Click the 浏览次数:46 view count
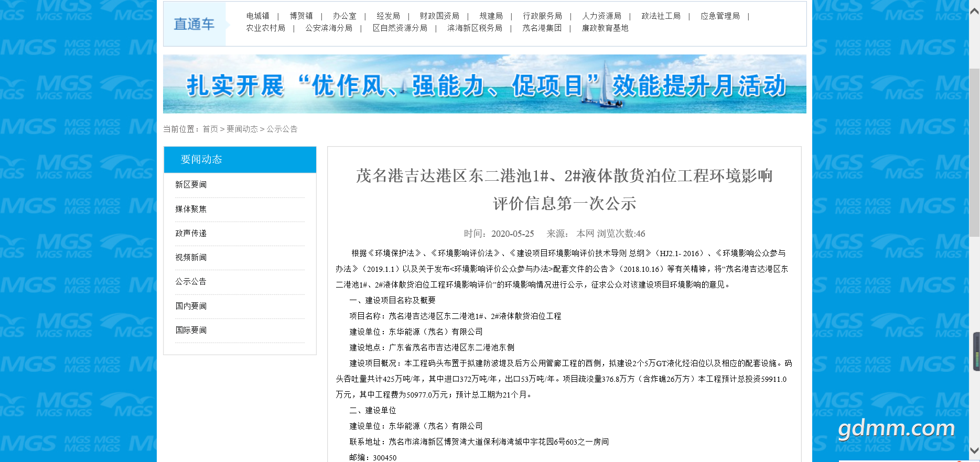The image size is (980, 462). click(x=621, y=234)
